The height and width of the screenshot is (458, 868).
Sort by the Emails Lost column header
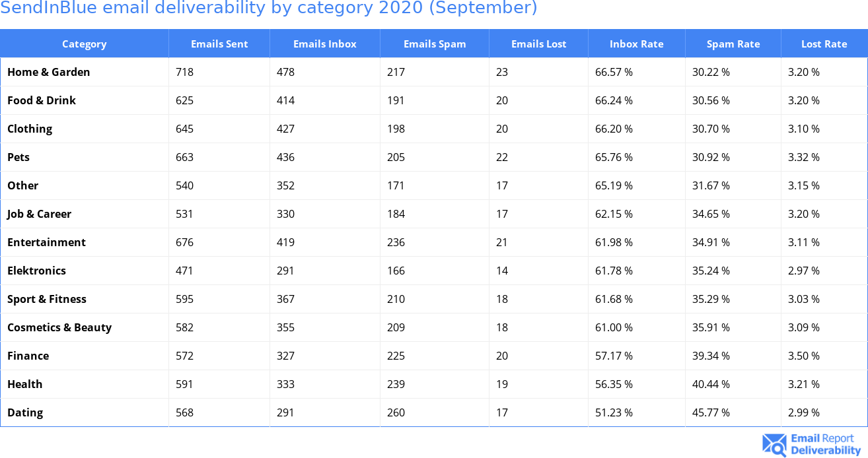coord(538,44)
